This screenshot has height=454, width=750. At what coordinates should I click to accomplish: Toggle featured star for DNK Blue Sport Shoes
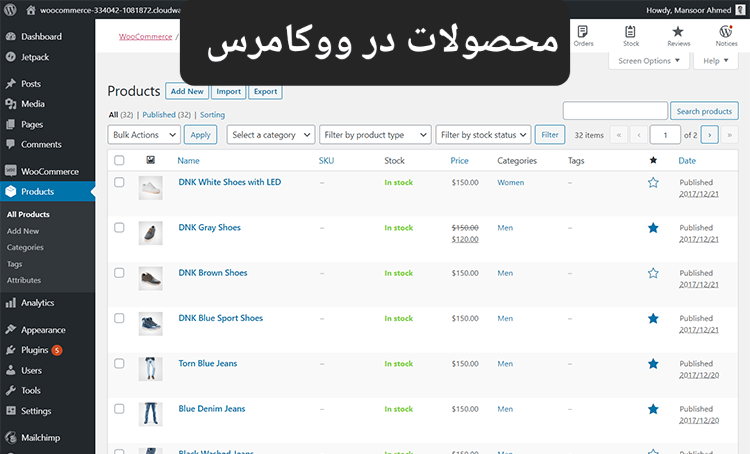click(653, 319)
